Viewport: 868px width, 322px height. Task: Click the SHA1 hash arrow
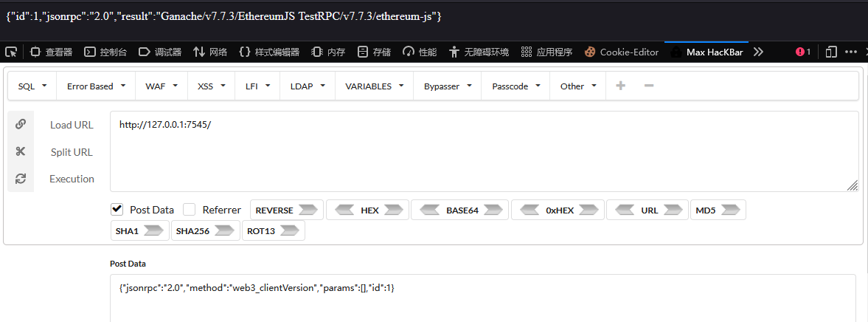click(153, 231)
